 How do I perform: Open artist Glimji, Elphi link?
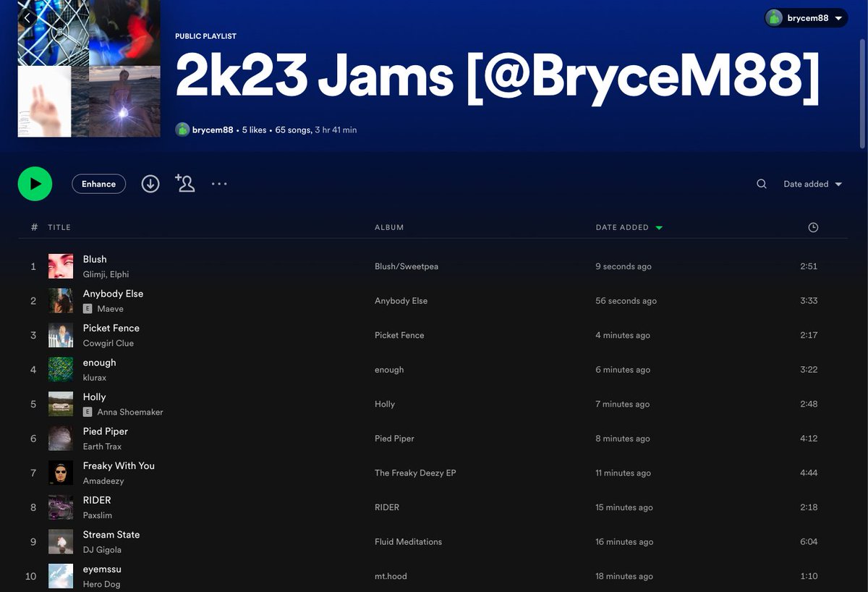(x=106, y=274)
